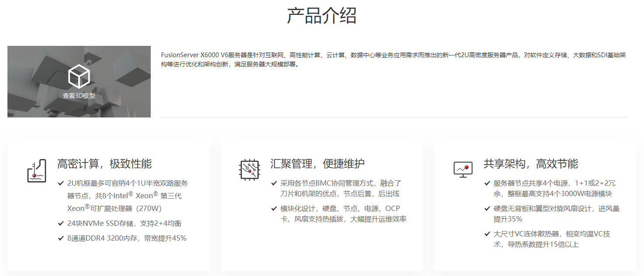Viewport: 644px width, 276px height.
Task: Click the monitor chart icon for 共享架构
Action: pyautogui.click(x=463, y=169)
